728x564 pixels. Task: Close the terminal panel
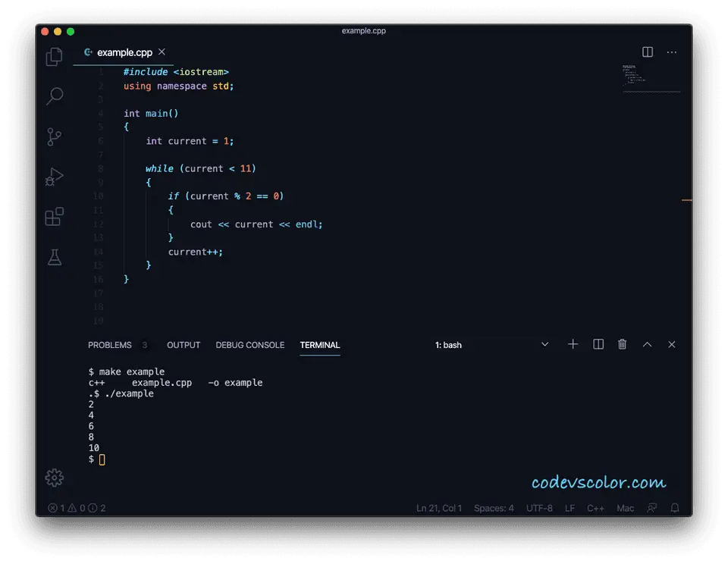click(x=671, y=344)
